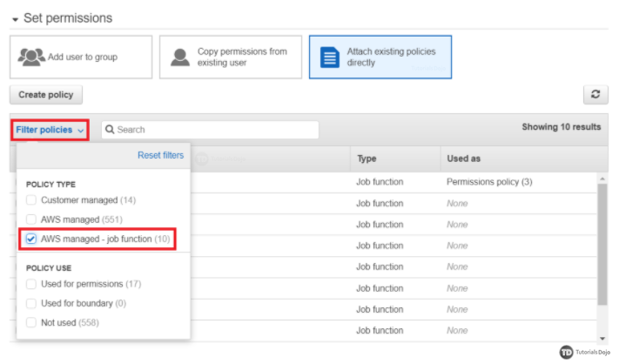Uncheck AWS managed - job function filter

[x=32, y=239]
